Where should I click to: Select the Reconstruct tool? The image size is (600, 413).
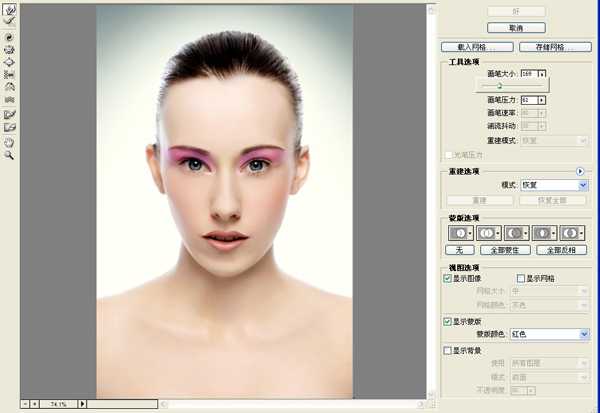[9, 21]
